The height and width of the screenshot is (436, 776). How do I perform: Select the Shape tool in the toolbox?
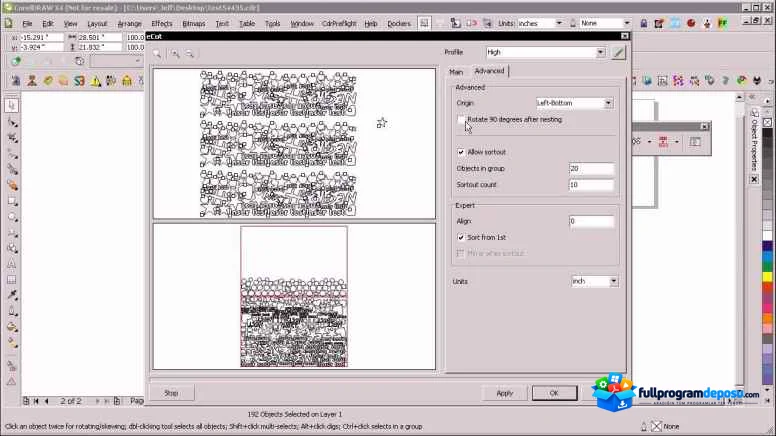[x=12, y=122]
